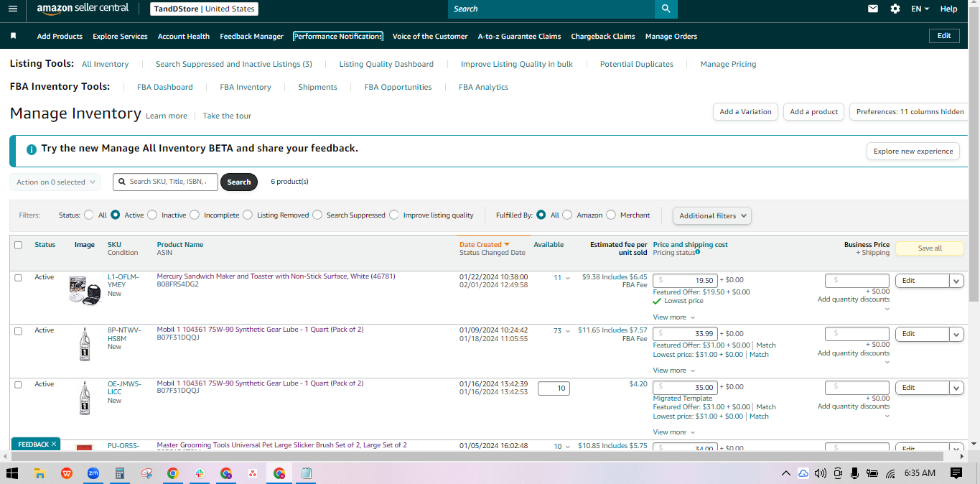The width and height of the screenshot is (980, 484).
Task: Click the volume speaker tray icon
Action: pos(820,473)
